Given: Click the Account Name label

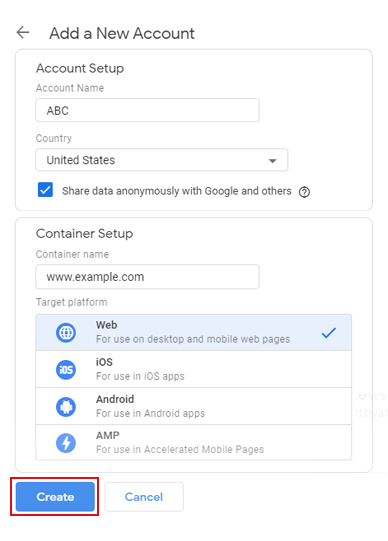Looking at the screenshot, I should coord(70,88).
